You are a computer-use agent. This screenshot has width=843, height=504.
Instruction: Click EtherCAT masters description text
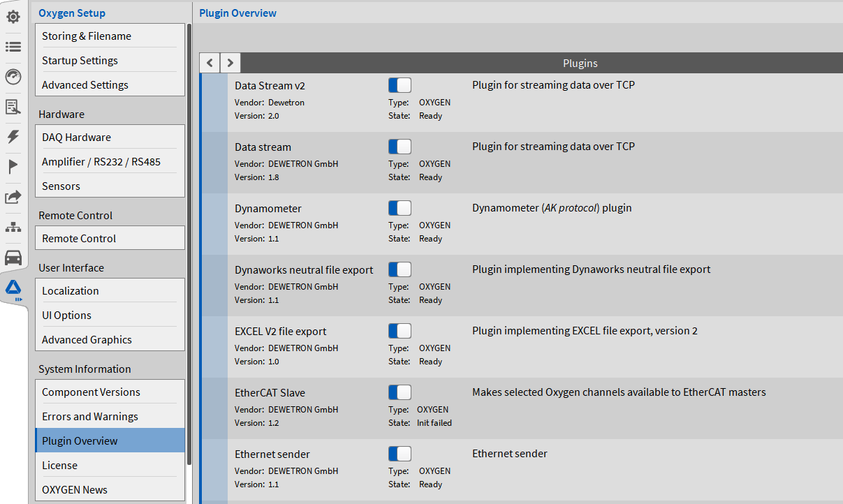[619, 392]
